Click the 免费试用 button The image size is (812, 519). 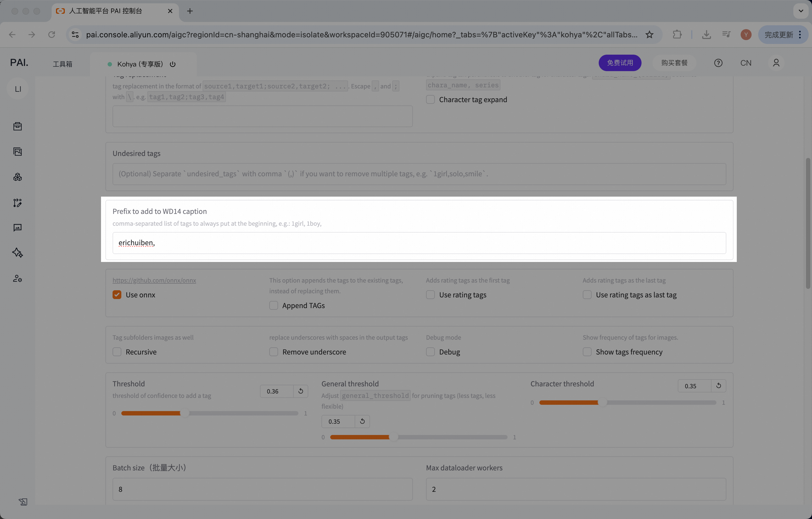click(620, 63)
